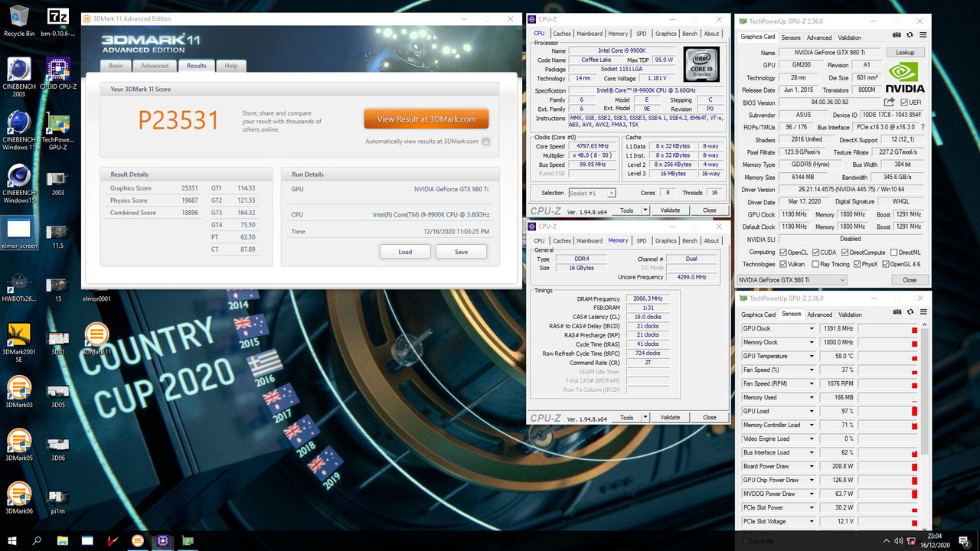Click the Load button in 3DMark 11
This screenshot has width=980, height=551.
(x=405, y=252)
